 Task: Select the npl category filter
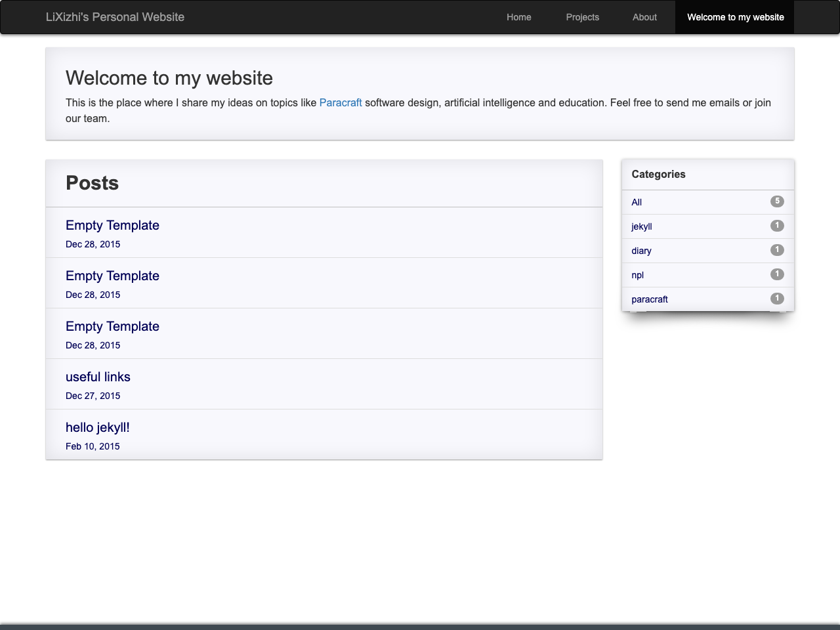tap(637, 275)
